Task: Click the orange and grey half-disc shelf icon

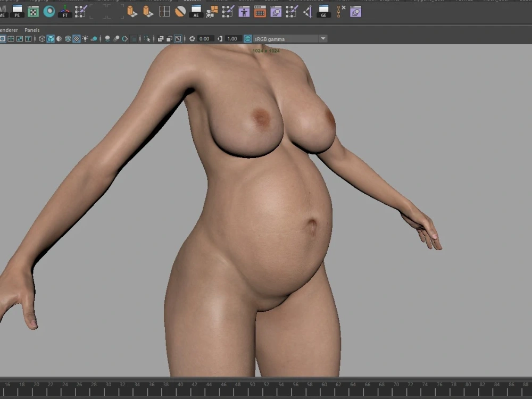Action: 180,12
